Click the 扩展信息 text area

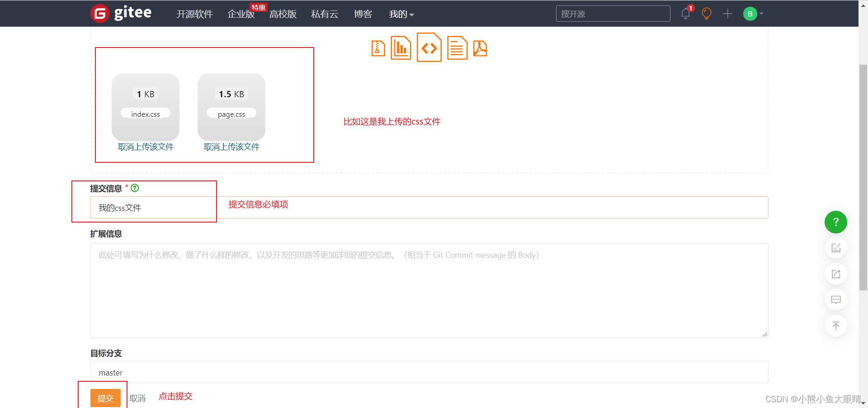(x=429, y=290)
